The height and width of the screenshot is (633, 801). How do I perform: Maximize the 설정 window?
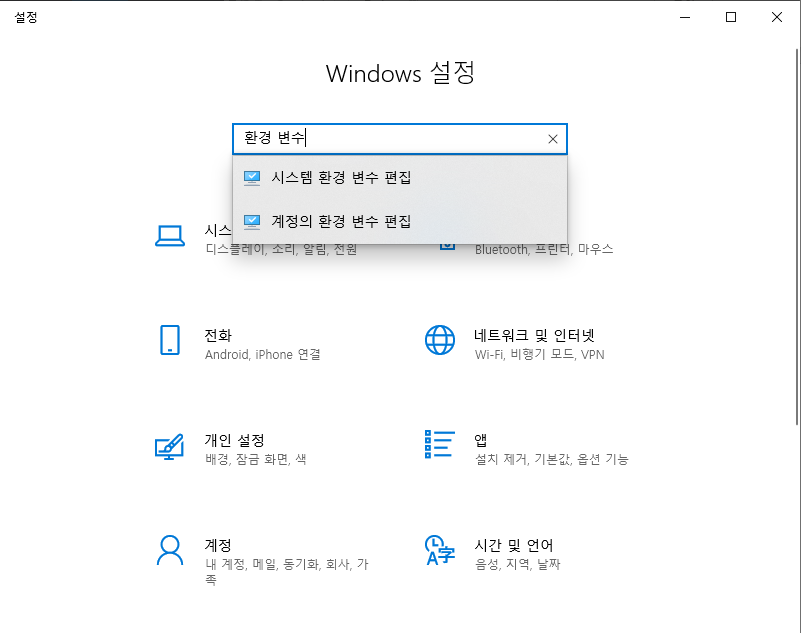(731, 17)
